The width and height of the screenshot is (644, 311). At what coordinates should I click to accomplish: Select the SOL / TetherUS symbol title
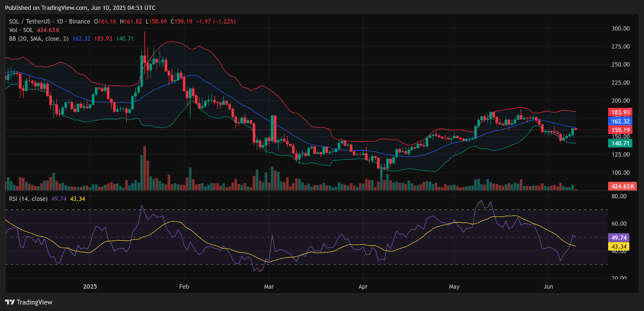tap(30, 21)
